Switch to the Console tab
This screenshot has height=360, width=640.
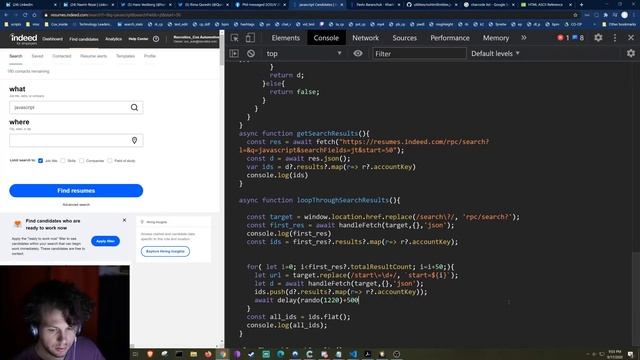[x=326, y=38]
